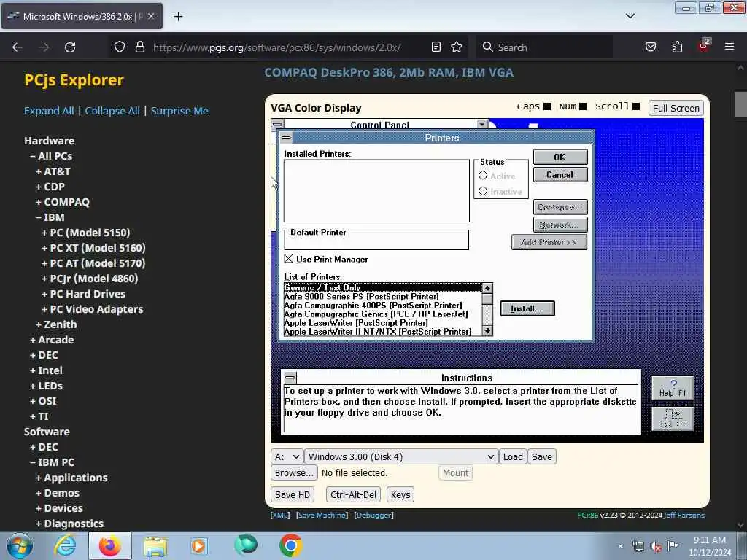Expand the COMPAQ tree node
The width and height of the screenshot is (747, 560).
tap(63, 202)
